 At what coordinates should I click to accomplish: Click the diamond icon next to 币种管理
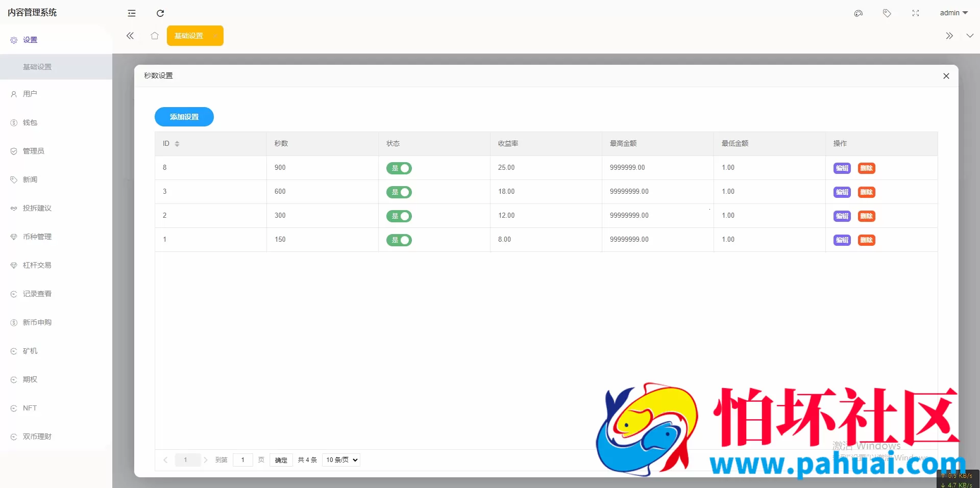click(x=14, y=237)
